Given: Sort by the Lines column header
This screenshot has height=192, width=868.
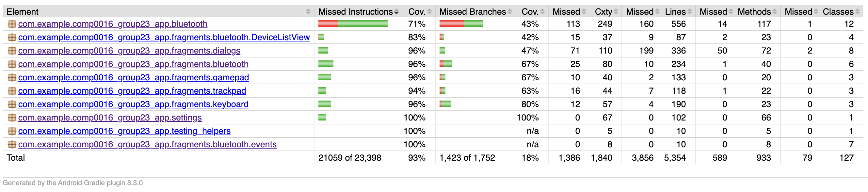Looking at the screenshot, I should pyautogui.click(x=675, y=12).
